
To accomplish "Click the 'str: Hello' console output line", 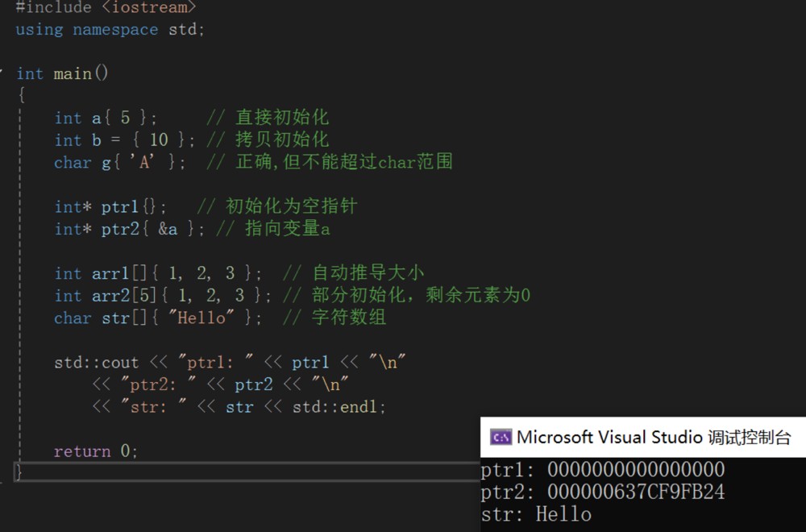I will point(536,514).
